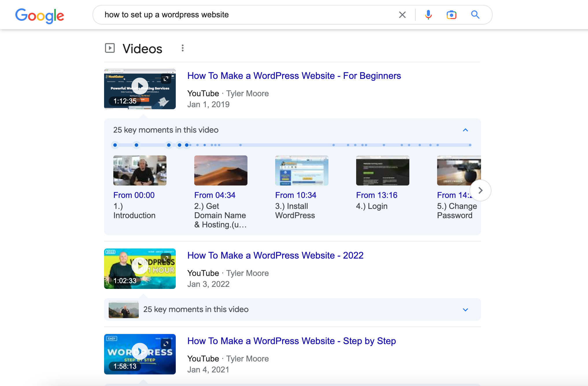Open the Step by Step video title link
The image size is (588, 386).
(x=291, y=341)
